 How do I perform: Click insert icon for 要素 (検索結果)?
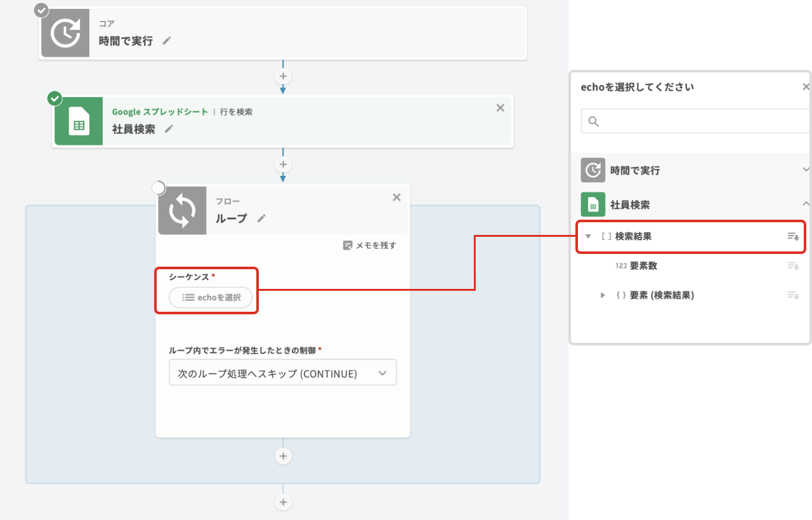(792, 295)
